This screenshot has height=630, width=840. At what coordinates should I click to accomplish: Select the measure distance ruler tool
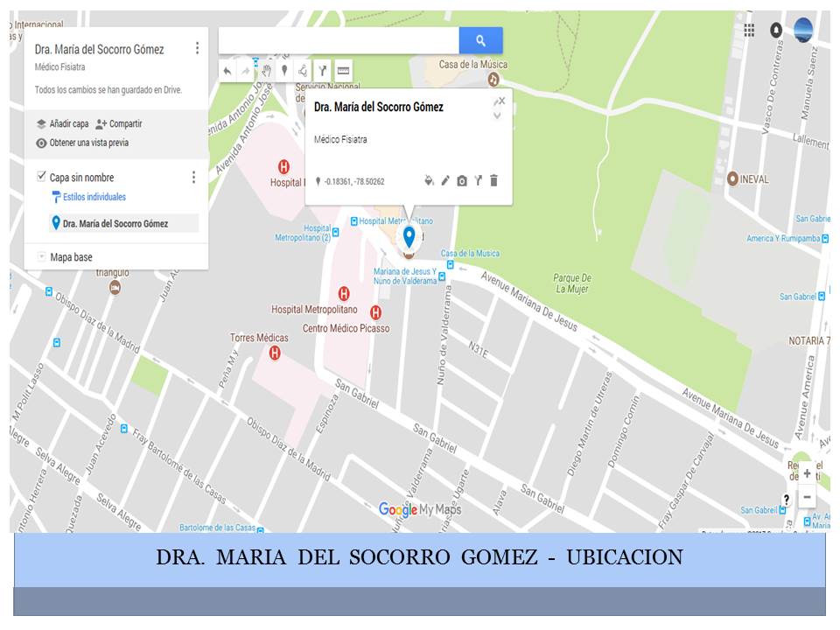343,71
